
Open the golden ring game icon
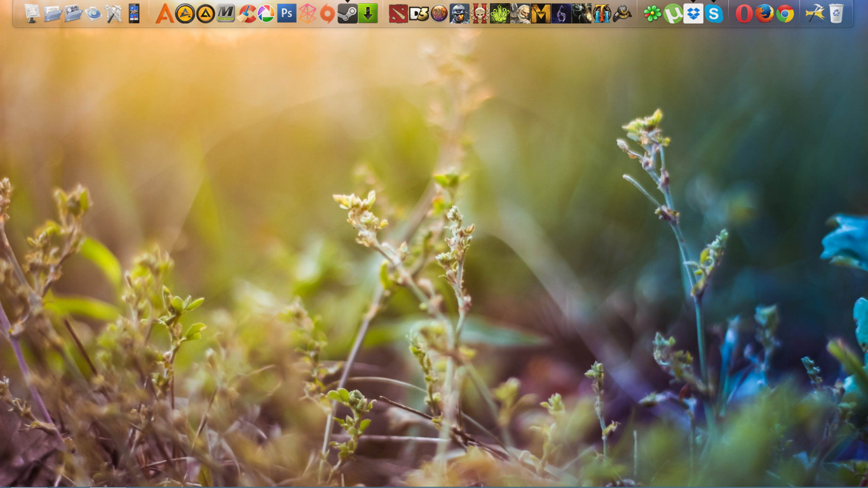pyautogui.click(x=622, y=13)
